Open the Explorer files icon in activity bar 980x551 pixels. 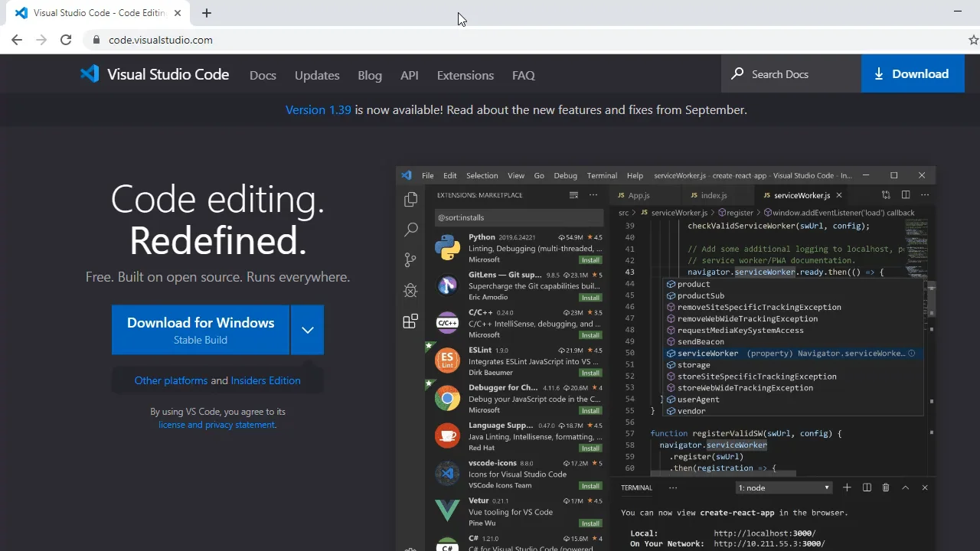click(410, 200)
